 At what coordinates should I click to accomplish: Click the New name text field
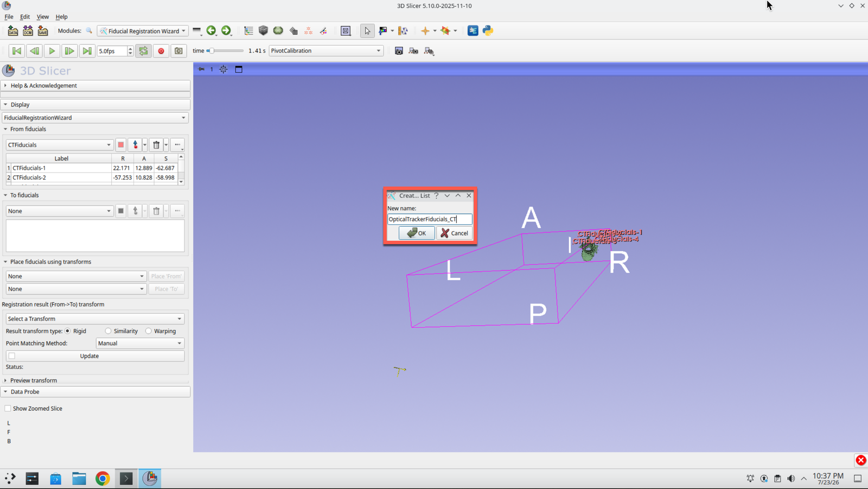click(x=430, y=219)
